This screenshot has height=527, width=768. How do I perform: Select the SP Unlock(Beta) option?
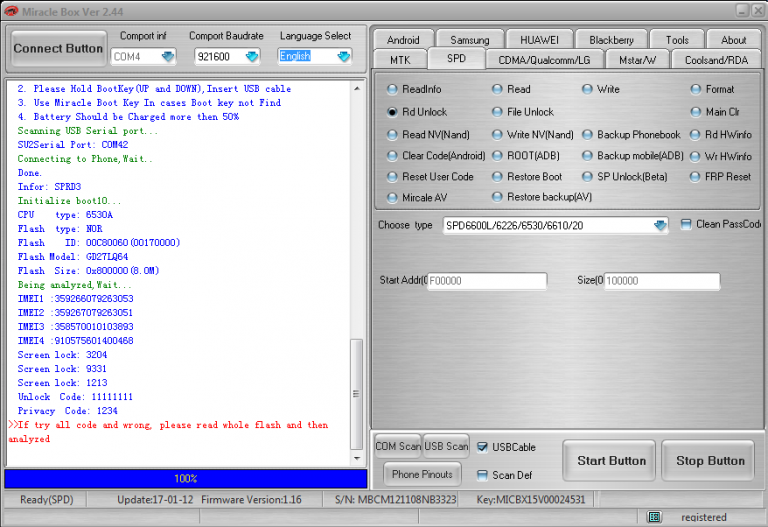point(588,177)
